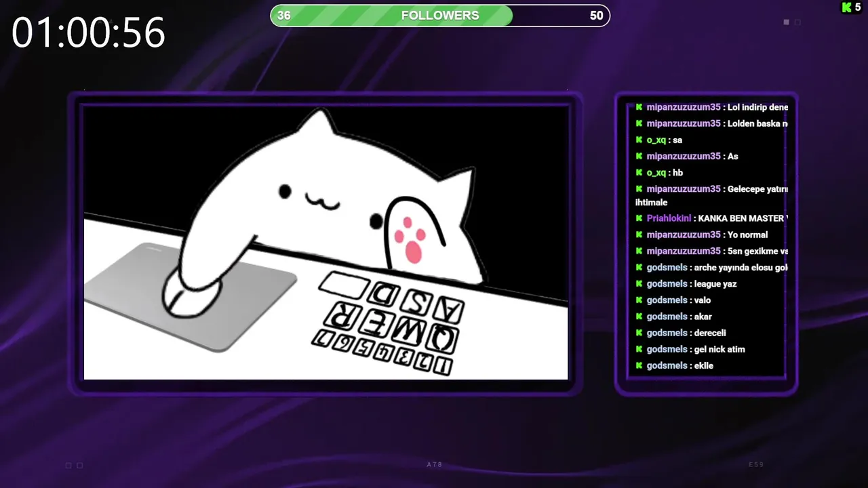Click the A key on drawn keyboard

(x=450, y=310)
